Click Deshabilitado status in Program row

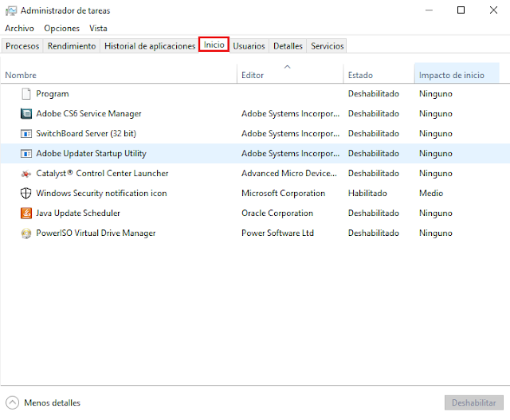point(374,94)
